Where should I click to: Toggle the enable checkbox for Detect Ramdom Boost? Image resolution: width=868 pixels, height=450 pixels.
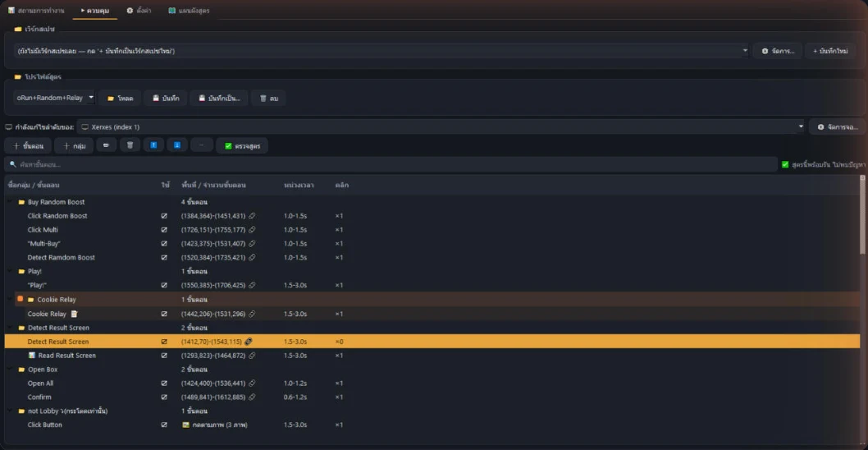click(x=164, y=257)
